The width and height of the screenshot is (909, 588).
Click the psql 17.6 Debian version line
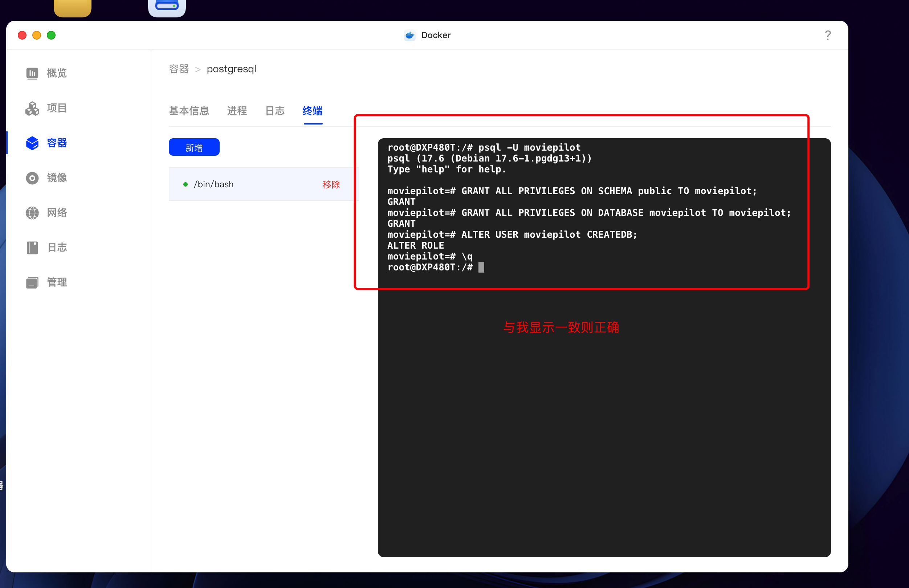point(489,158)
